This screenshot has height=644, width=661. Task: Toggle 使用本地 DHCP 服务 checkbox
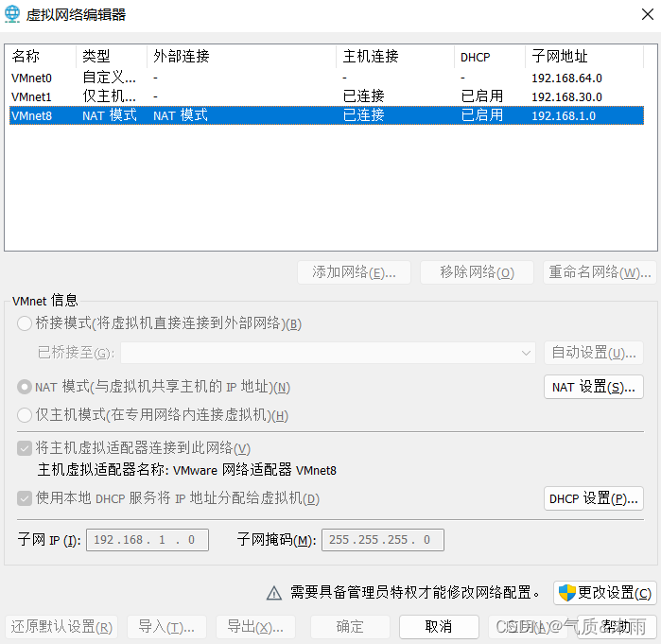pos(25,498)
